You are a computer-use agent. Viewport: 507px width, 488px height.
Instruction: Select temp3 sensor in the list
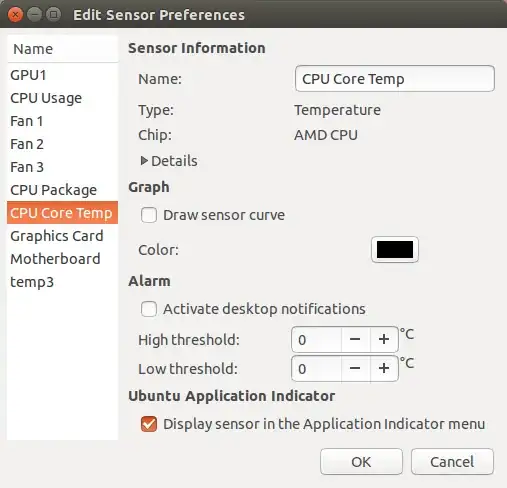[62, 282]
